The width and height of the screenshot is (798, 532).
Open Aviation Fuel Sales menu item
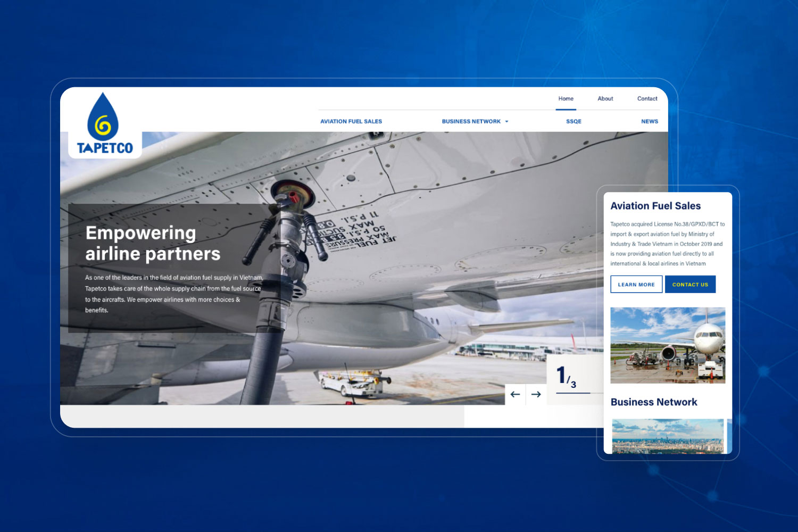click(x=351, y=121)
